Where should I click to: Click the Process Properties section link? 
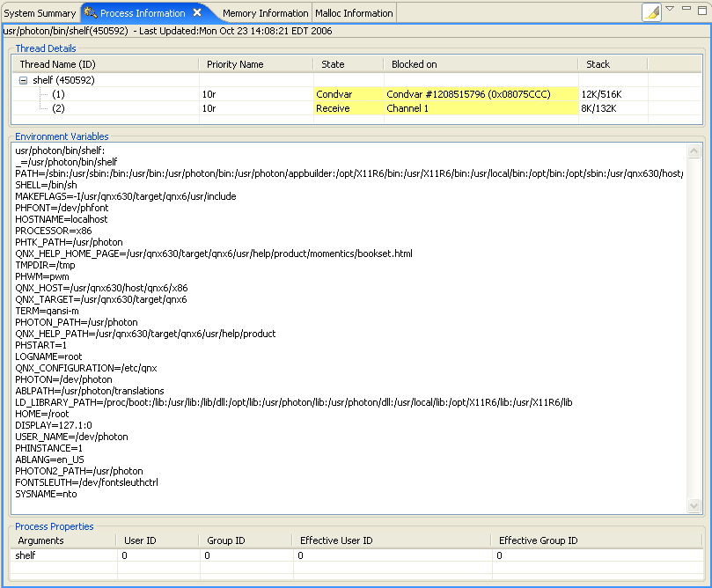tap(54, 526)
